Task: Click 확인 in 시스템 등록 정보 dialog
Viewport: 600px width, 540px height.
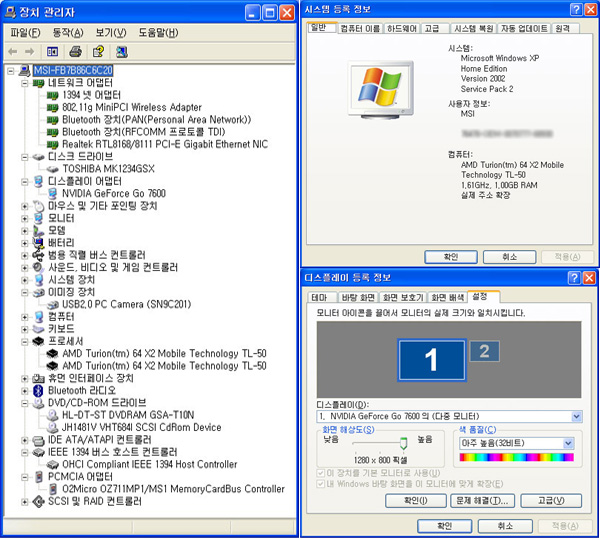Action: (x=451, y=257)
